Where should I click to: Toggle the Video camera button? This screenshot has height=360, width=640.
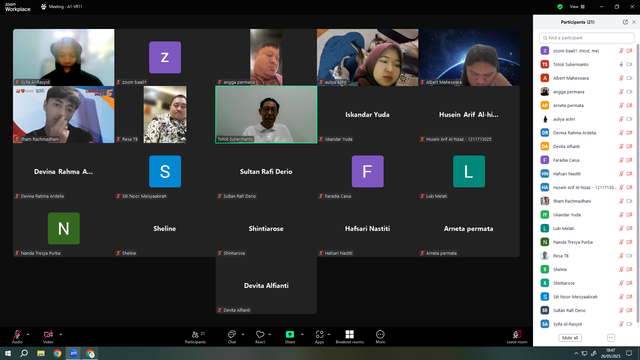tap(48, 336)
